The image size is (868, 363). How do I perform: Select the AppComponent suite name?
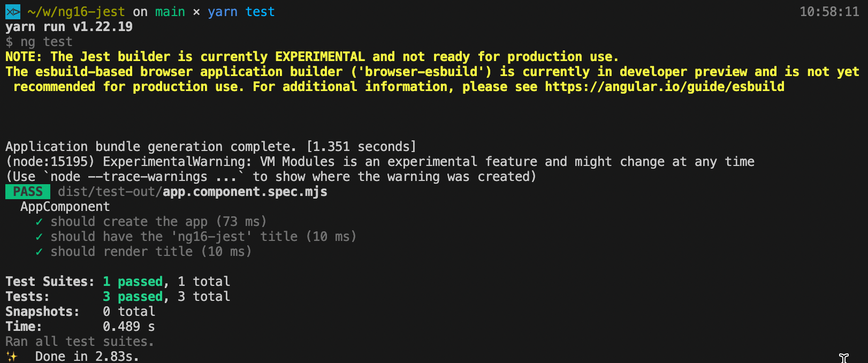pos(65,207)
